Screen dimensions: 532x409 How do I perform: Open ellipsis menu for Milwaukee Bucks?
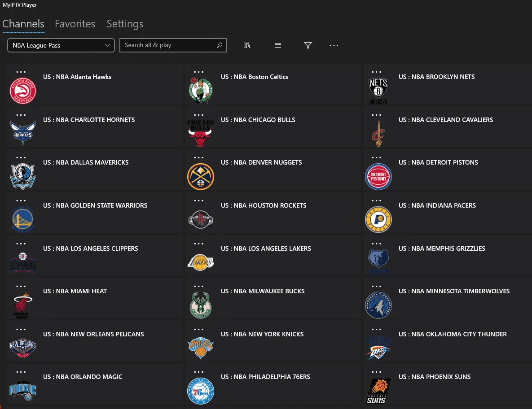(x=198, y=286)
